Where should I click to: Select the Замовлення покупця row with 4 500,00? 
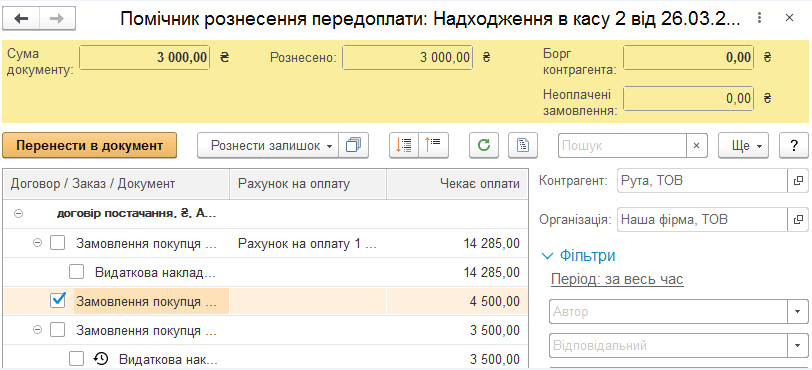point(266,301)
